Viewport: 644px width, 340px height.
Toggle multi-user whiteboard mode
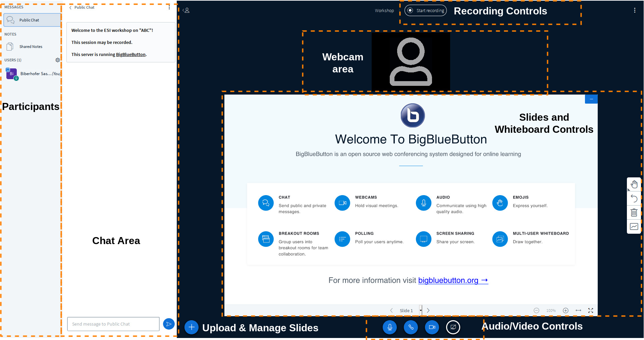coord(634,227)
